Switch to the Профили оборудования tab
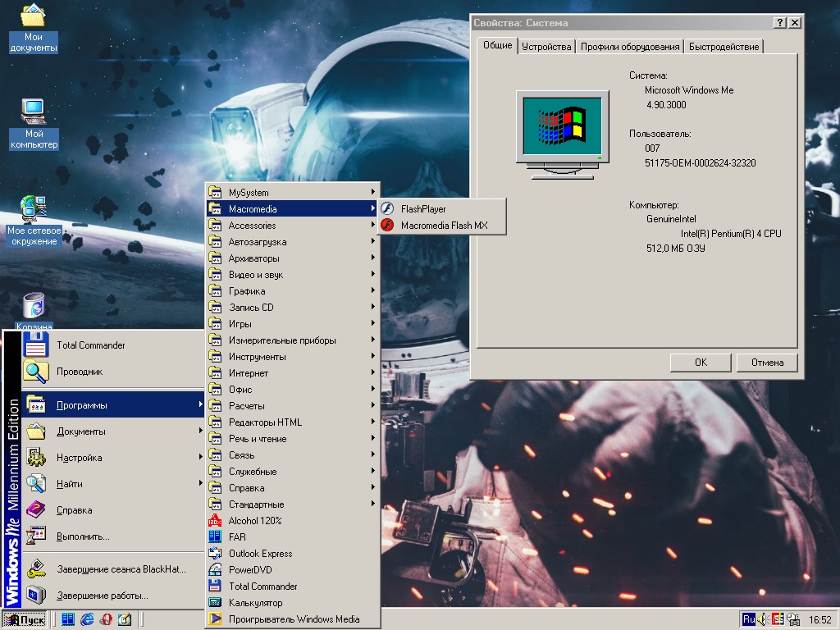Screen dimensions: 840x630 [630, 47]
